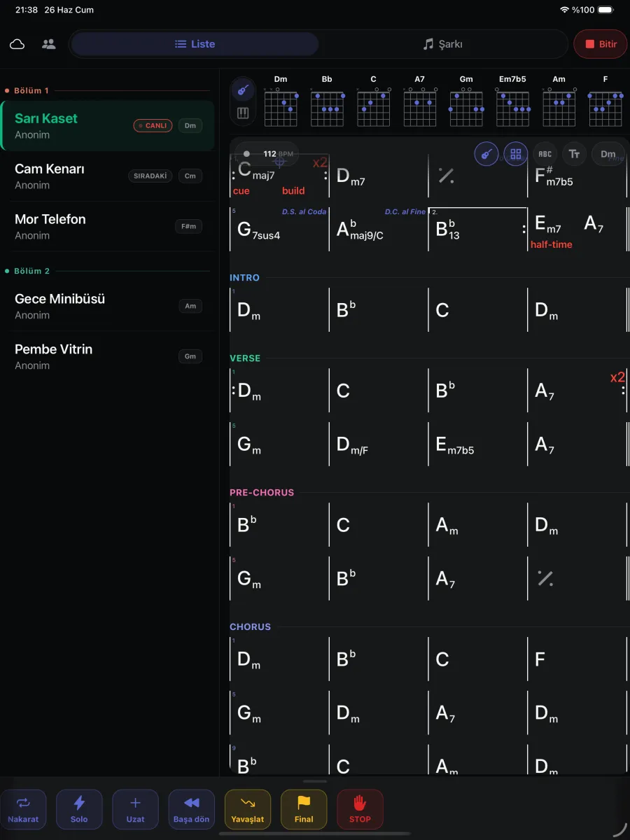This screenshot has width=630, height=840.
Task: Select Mor Telefon song
Action: (108, 227)
